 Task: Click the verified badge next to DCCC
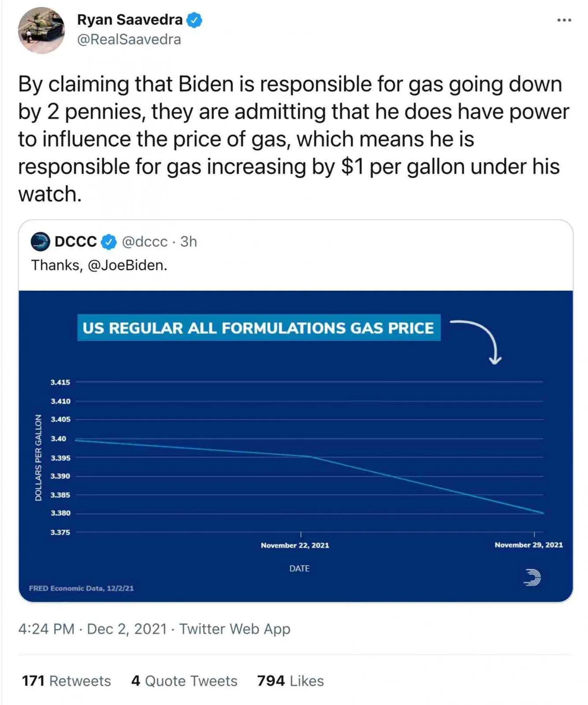click(x=109, y=242)
